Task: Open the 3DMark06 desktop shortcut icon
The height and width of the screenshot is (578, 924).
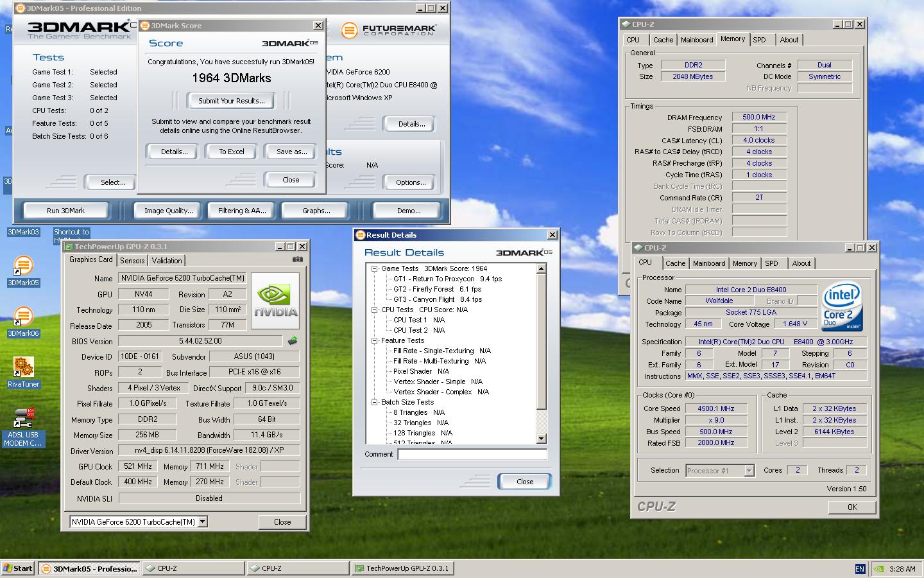Action: coord(23,316)
